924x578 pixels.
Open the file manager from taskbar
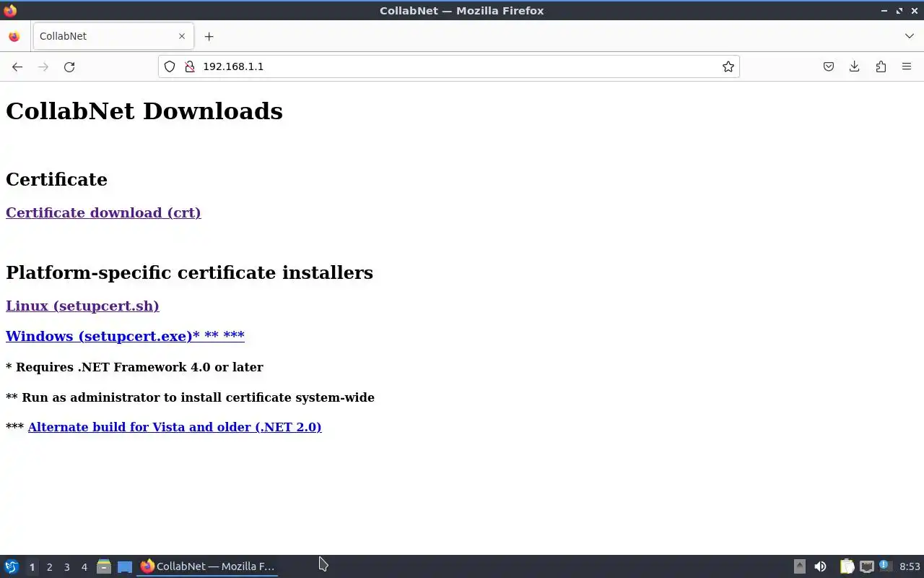pos(104,566)
